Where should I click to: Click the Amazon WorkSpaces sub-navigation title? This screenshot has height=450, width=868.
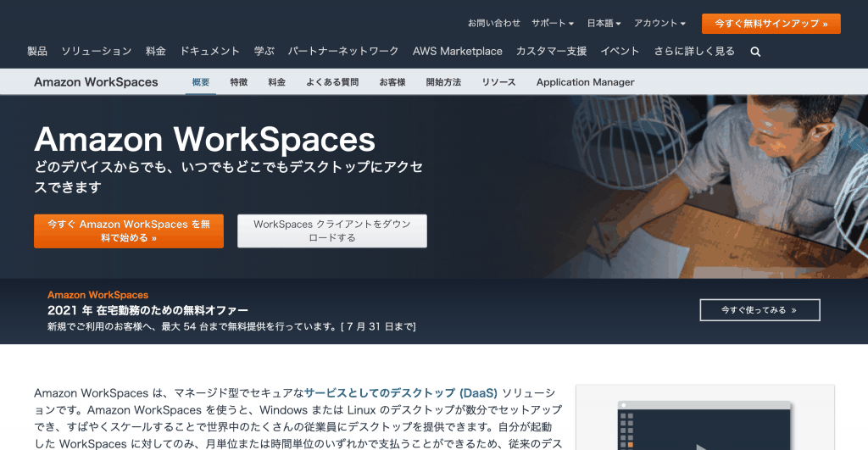pos(96,82)
